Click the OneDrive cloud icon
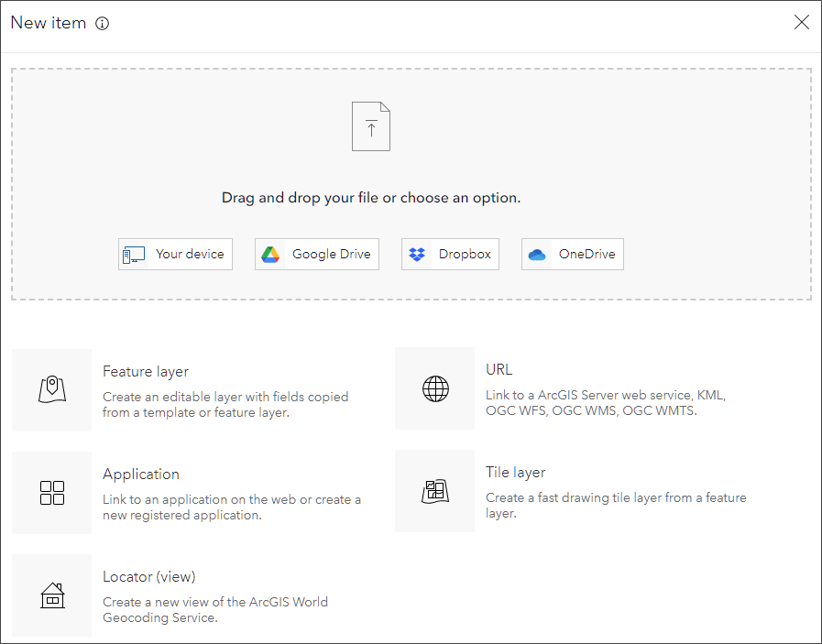This screenshot has width=822, height=644. point(537,255)
